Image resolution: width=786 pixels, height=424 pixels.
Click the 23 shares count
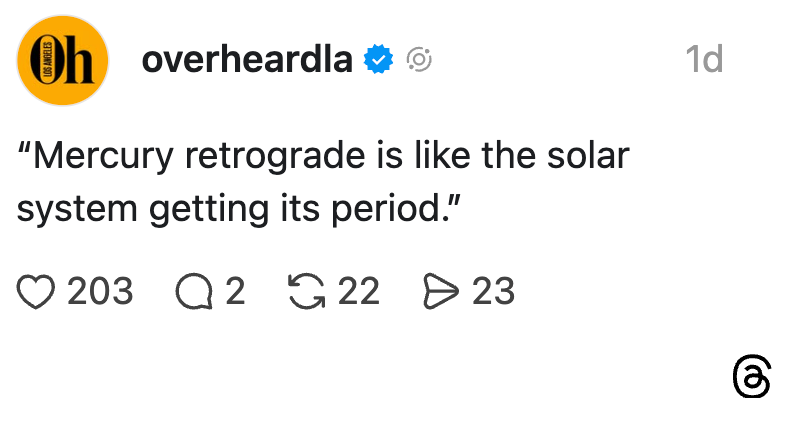pos(493,291)
